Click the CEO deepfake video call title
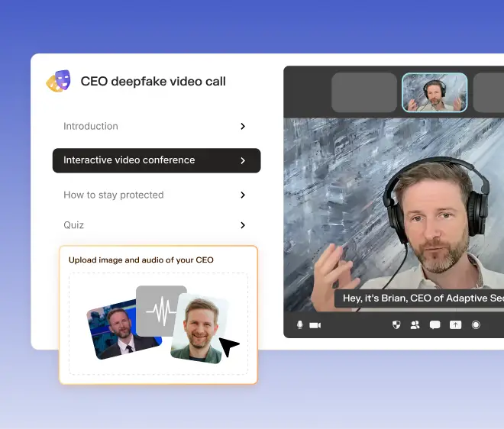The image size is (504, 429). point(153,82)
